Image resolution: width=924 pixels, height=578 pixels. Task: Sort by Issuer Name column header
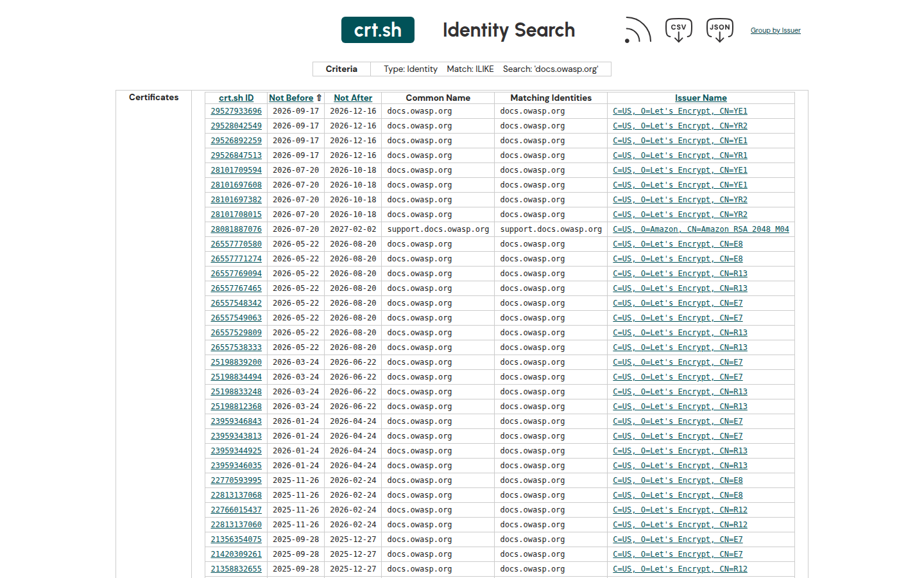point(701,98)
